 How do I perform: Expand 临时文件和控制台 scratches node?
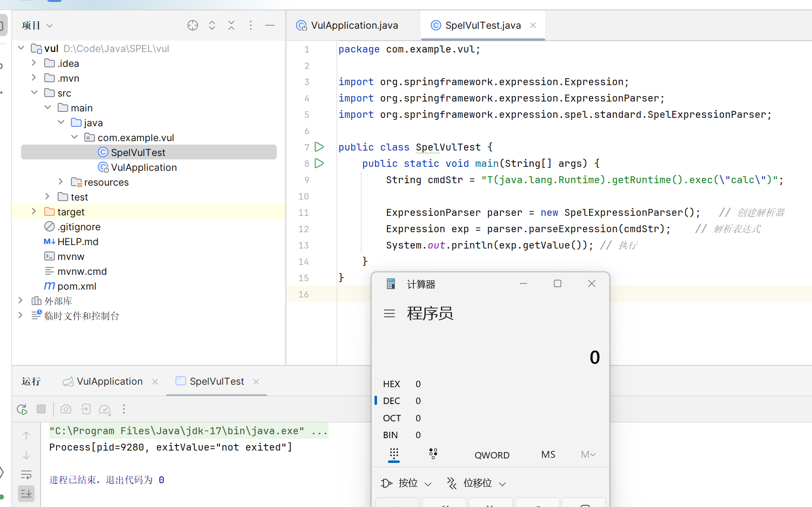[x=20, y=315]
